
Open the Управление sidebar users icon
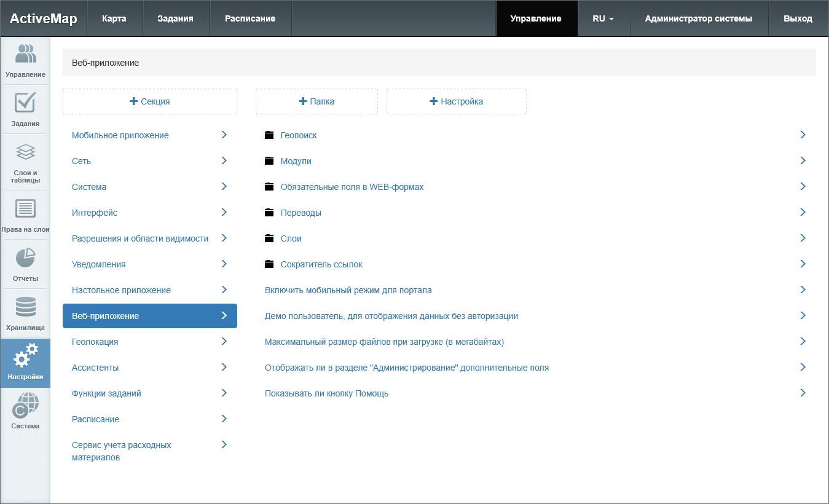pos(25,55)
